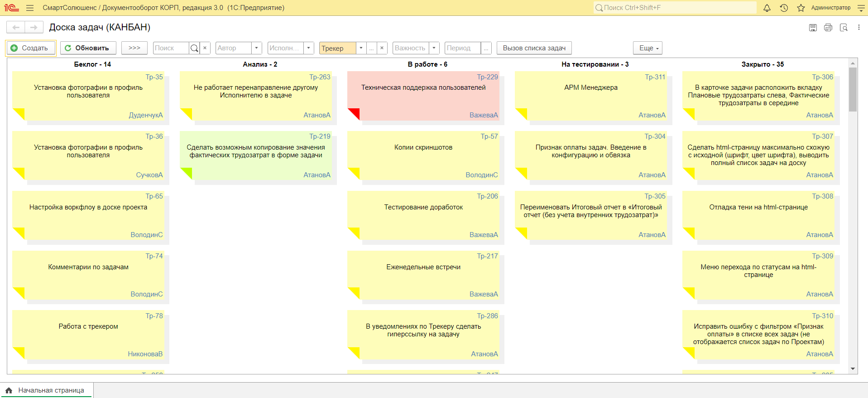Image resolution: width=868 pixels, height=398 pixels.
Task: Click the Поиск input on the board
Action: coord(171,48)
